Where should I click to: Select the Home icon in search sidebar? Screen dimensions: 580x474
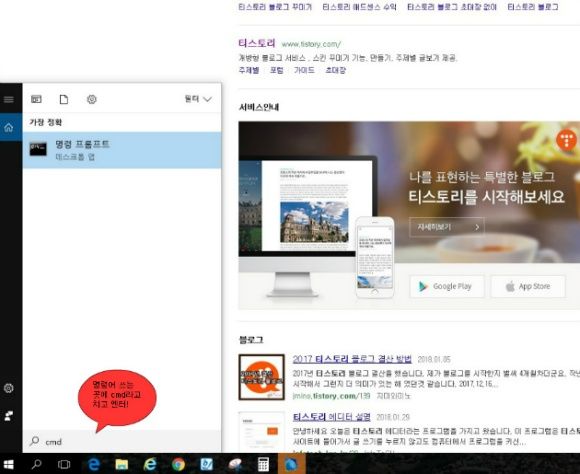click(9, 128)
